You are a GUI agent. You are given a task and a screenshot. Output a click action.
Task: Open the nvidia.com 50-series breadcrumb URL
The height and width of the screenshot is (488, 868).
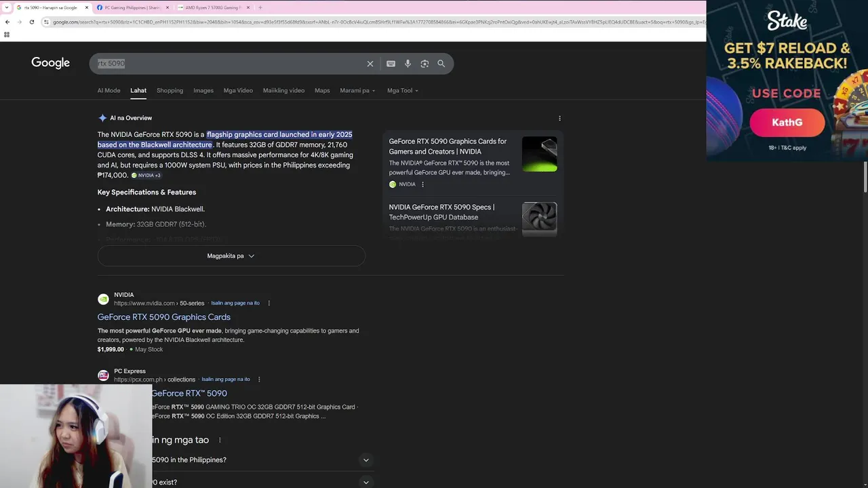(x=159, y=303)
